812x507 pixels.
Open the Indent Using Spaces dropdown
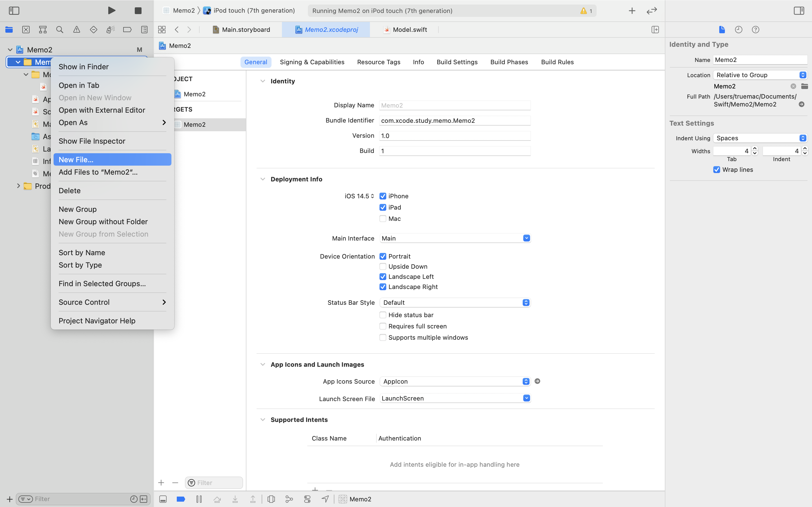[x=760, y=138]
